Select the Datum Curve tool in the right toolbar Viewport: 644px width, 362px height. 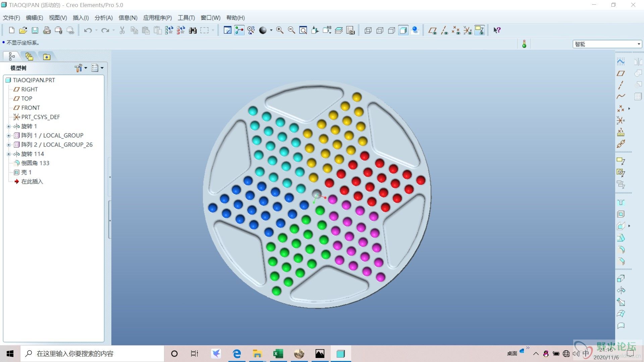(621, 97)
